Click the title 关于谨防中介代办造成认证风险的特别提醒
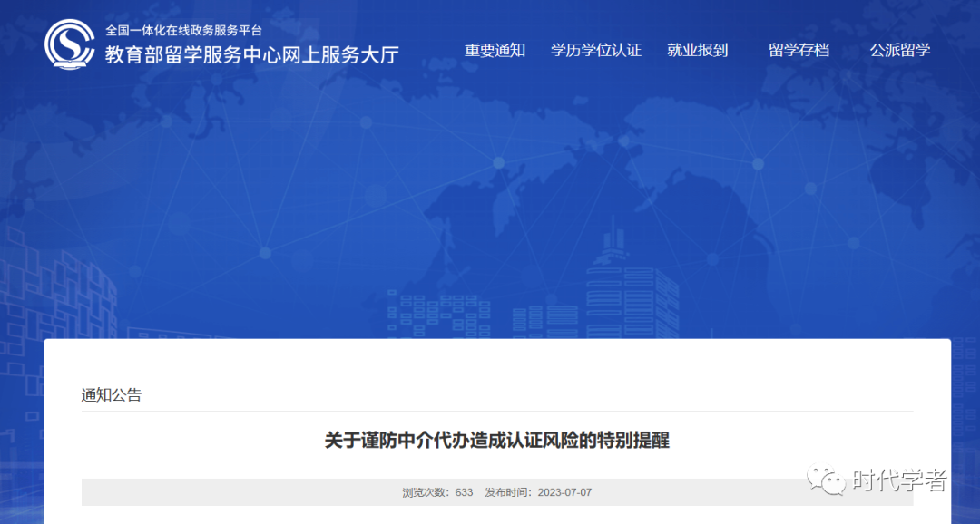 497,441
